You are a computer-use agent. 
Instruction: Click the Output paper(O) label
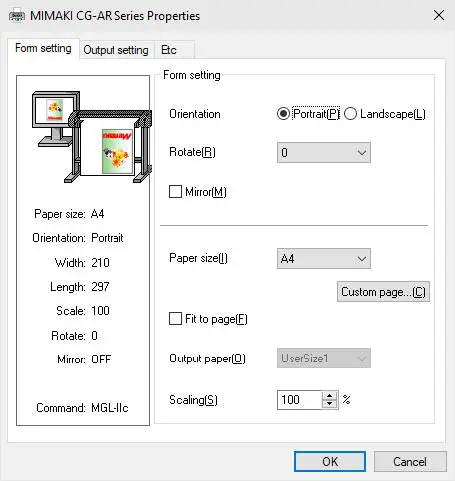click(207, 358)
